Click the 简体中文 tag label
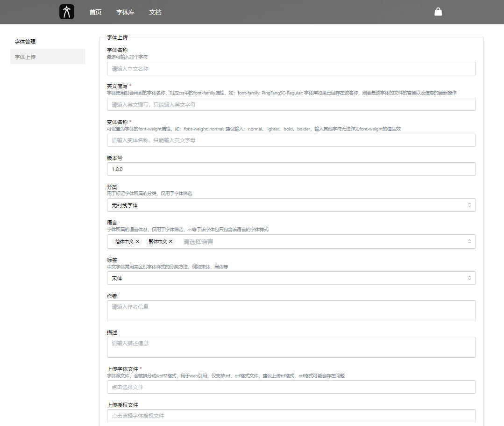504x426 pixels. tap(124, 241)
